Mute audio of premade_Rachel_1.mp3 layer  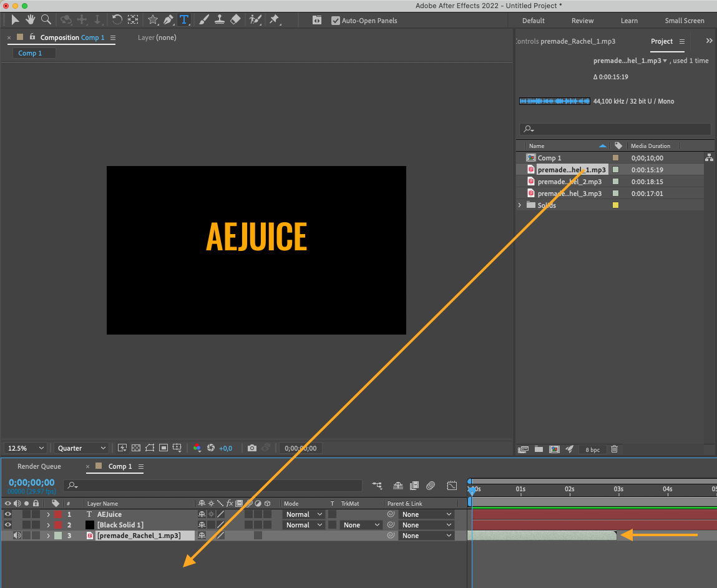(17, 536)
